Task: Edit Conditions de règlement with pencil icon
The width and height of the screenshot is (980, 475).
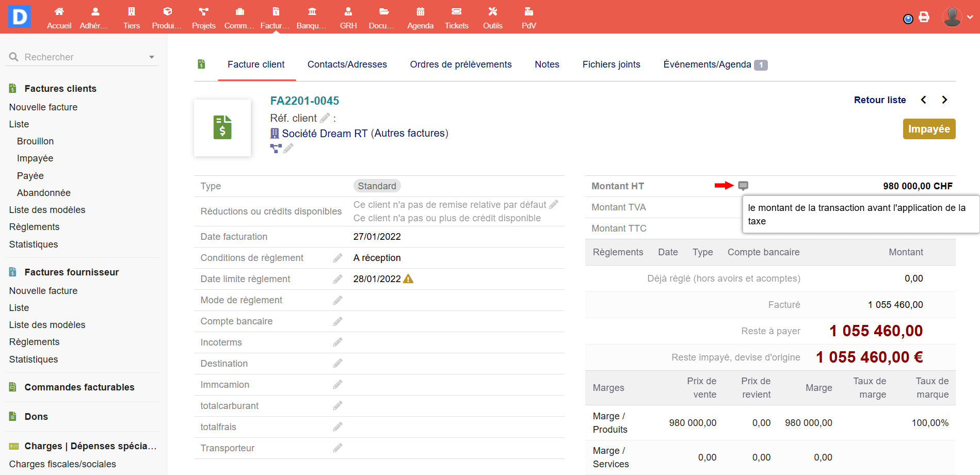Action: [338, 258]
